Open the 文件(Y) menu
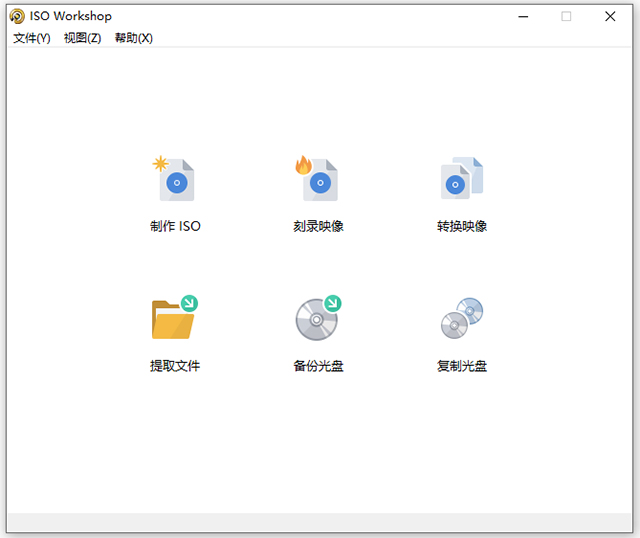Viewport: 640px width, 538px height. coord(32,38)
